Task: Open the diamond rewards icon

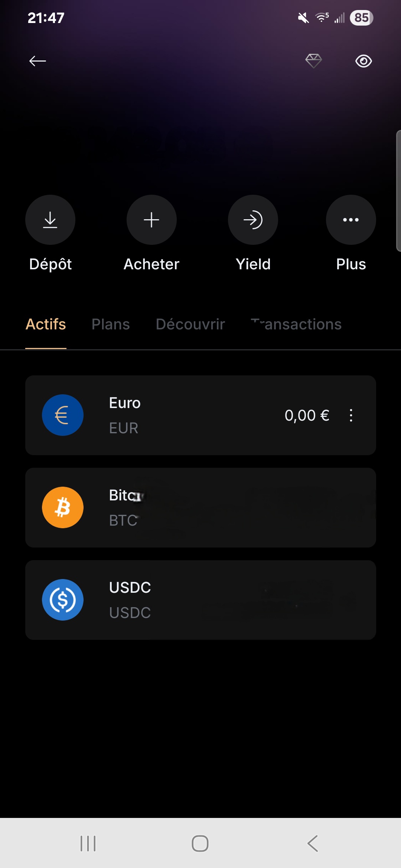Action: 313,61
